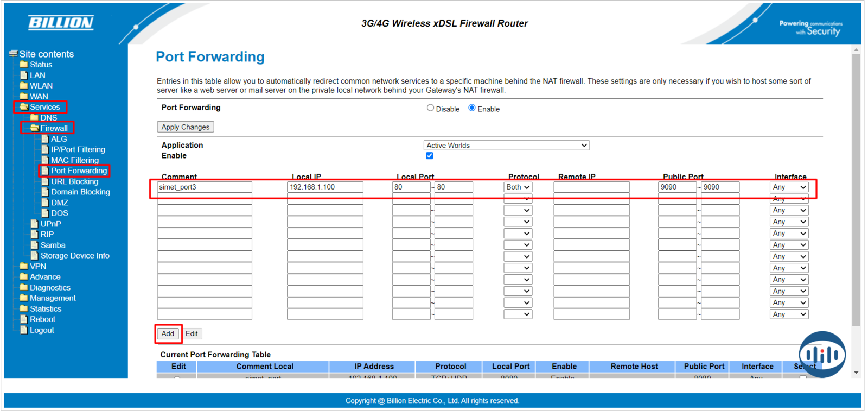868x416 pixels.
Task: Click the Comment field containing simet_port3
Action: point(205,187)
